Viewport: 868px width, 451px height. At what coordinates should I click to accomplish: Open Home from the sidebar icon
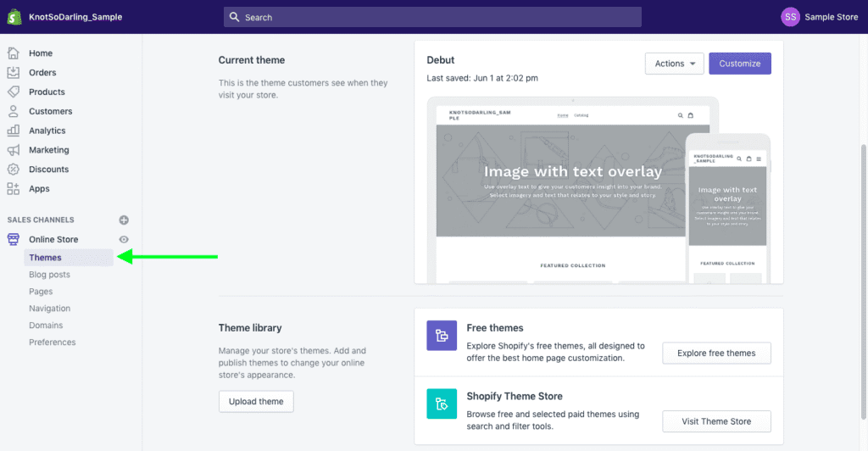click(x=14, y=53)
